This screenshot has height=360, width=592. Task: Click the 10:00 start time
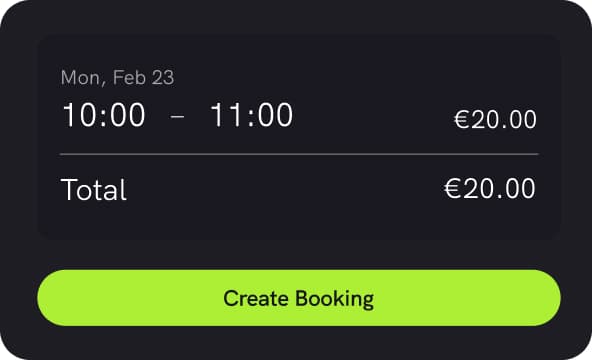pos(104,115)
